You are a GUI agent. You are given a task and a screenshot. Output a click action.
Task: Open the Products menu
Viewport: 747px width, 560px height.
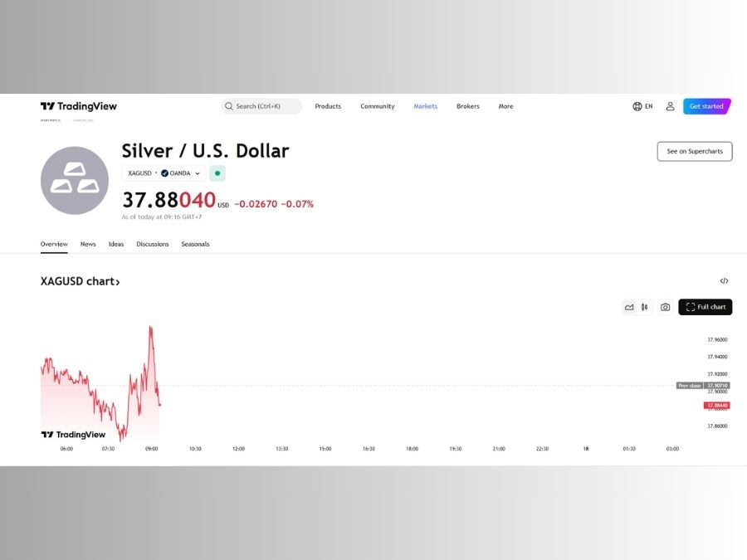click(328, 106)
